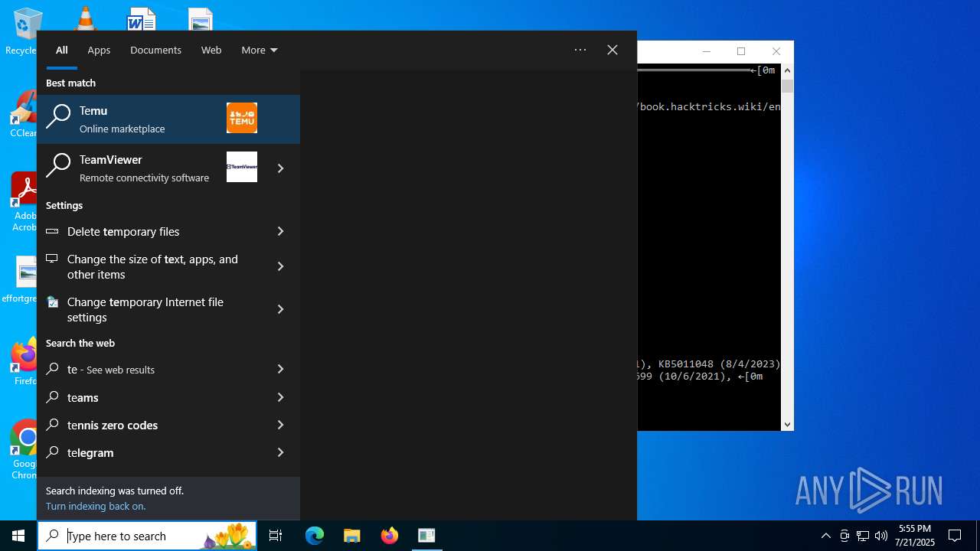Viewport: 980px width, 551px height.
Task: Click the Word document desktop icon
Action: tap(142, 18)
